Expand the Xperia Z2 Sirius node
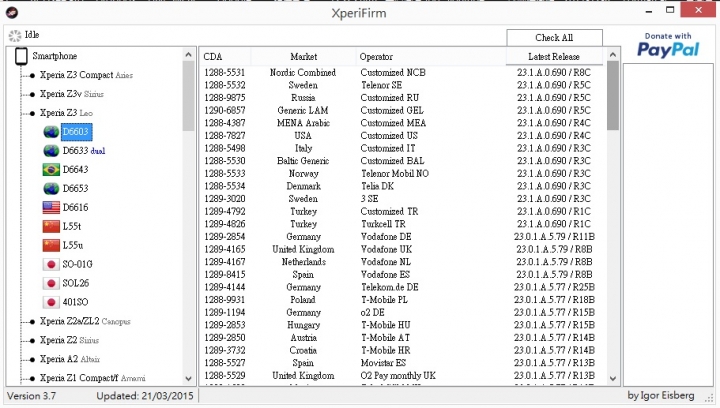720x408 pixels. pyautogui.click(x=32, y=341)
